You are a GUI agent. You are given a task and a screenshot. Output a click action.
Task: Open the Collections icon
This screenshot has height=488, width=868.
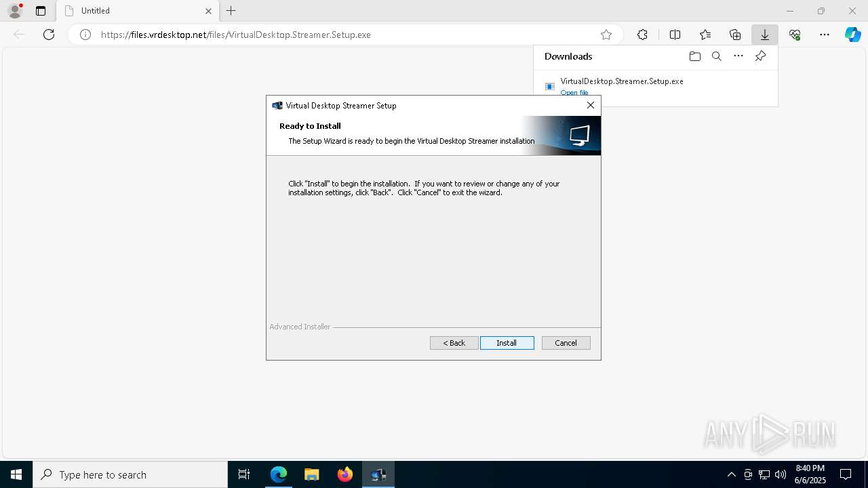coord(735,35)
